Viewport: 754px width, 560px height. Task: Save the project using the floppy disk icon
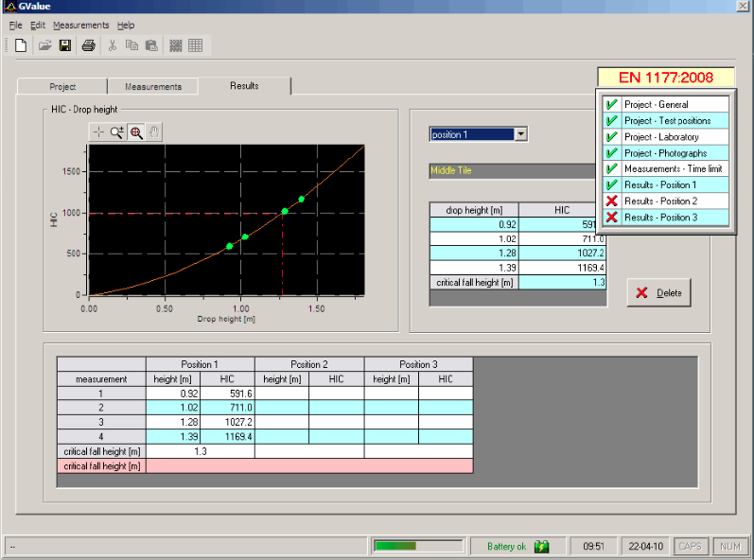coord(65,45)
